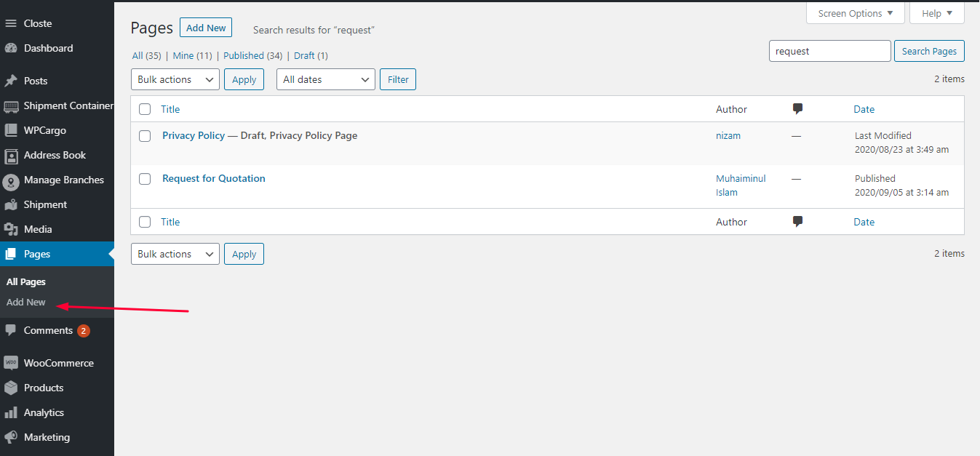
Task: Toggle the select-all checkbox in table header
Action: click(x=145, y=109)
